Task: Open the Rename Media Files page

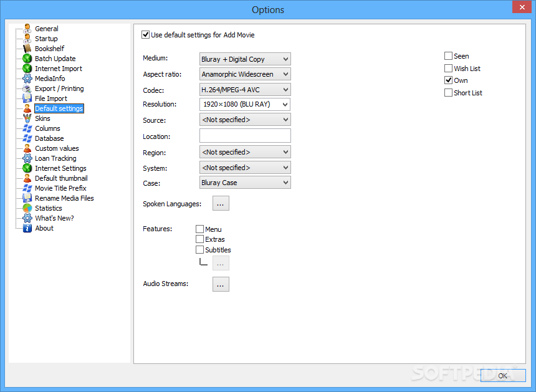Action: pos(64,198)
